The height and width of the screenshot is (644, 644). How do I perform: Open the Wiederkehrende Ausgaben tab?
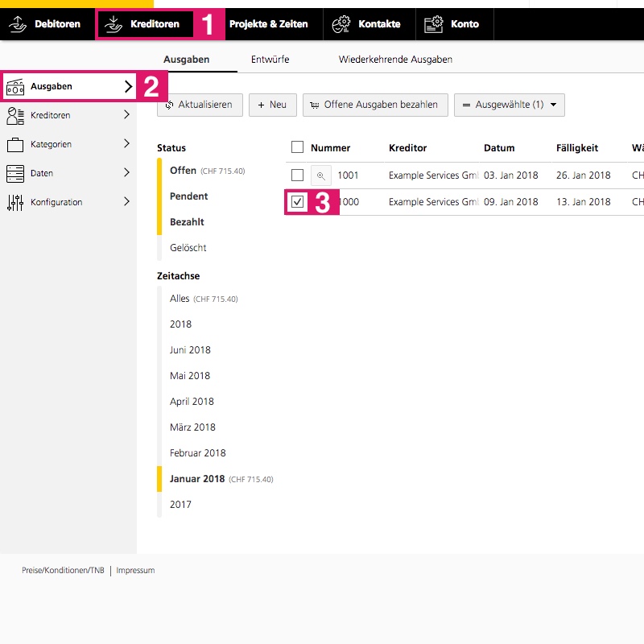395,60
